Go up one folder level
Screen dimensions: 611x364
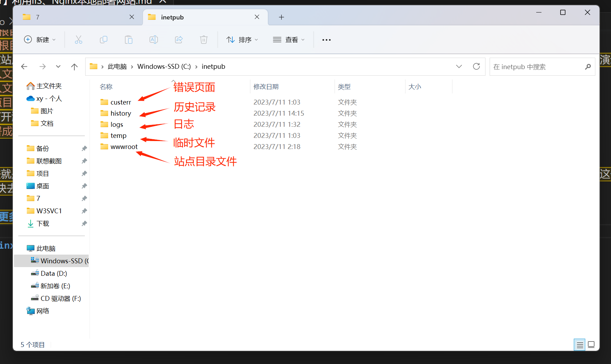click(x=74, y=66)
